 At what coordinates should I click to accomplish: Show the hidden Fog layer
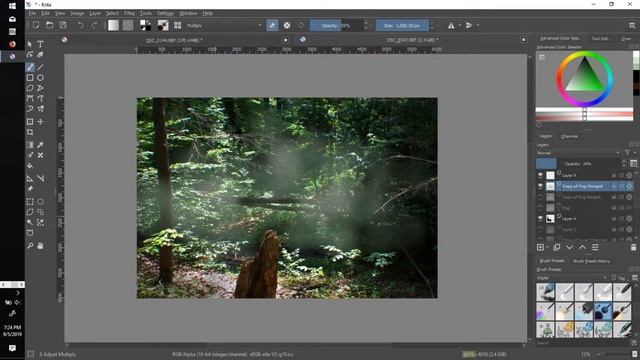(x=540, y=208)
